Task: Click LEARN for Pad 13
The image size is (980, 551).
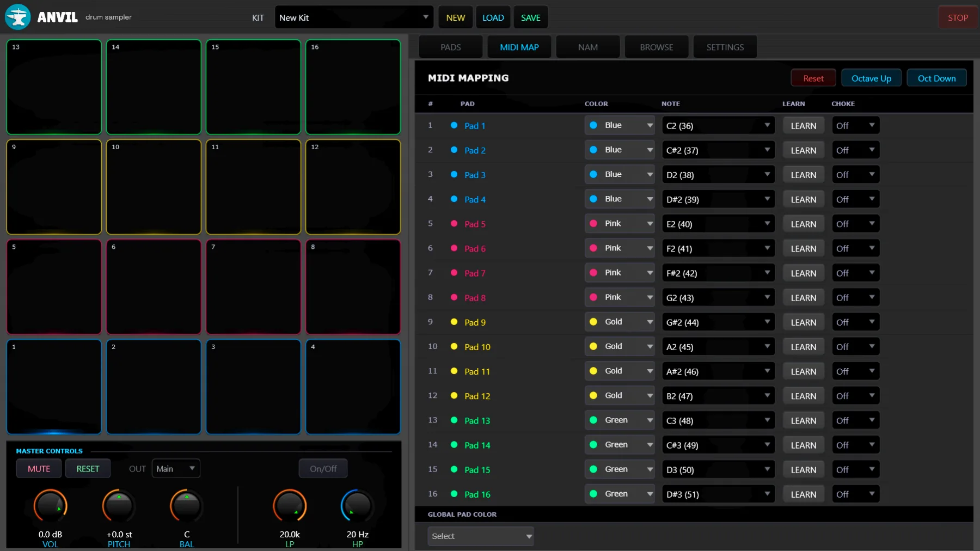Action: pyautogui.click(x=803, y=421)
